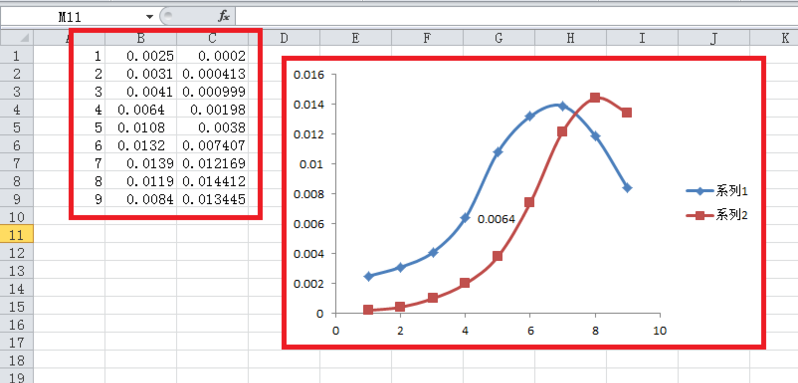
Task: Select column D header
Action: click(x=284, y=38)
